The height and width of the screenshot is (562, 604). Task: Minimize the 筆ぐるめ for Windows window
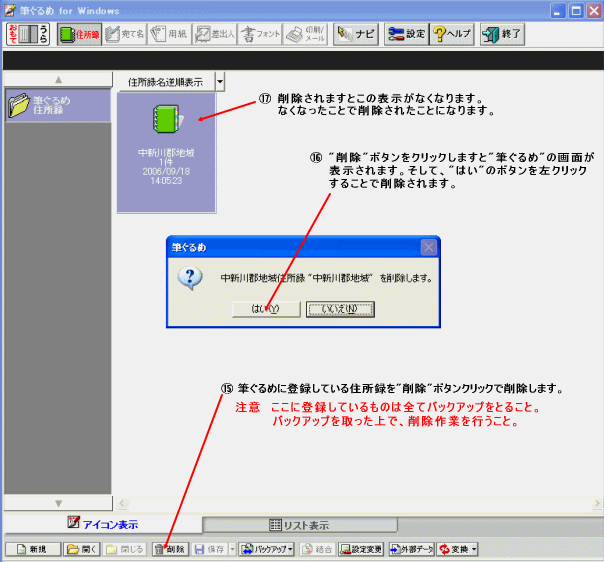(x=557, y=11)
